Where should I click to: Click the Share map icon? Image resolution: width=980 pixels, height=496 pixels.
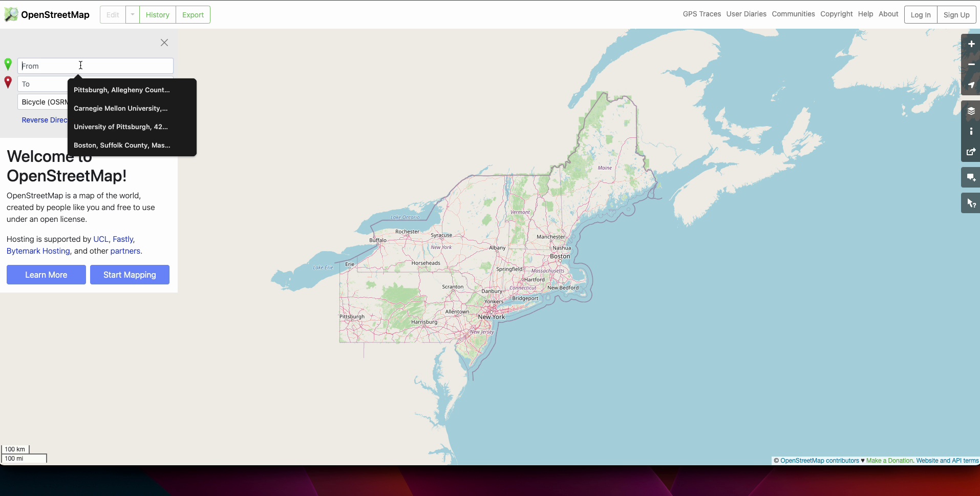coord(971,152)
